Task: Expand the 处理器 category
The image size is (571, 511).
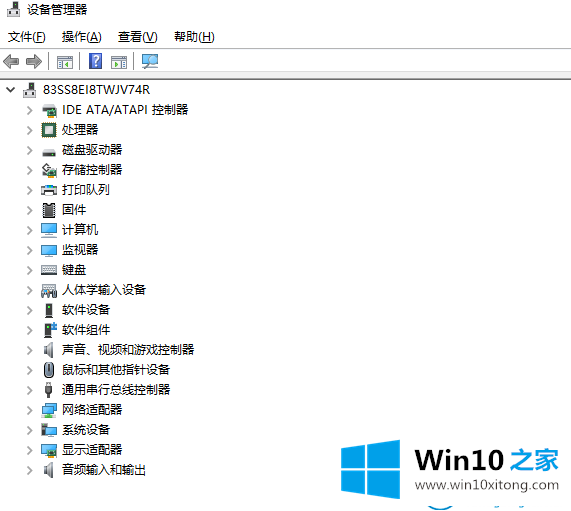Action: click(30, 130)
